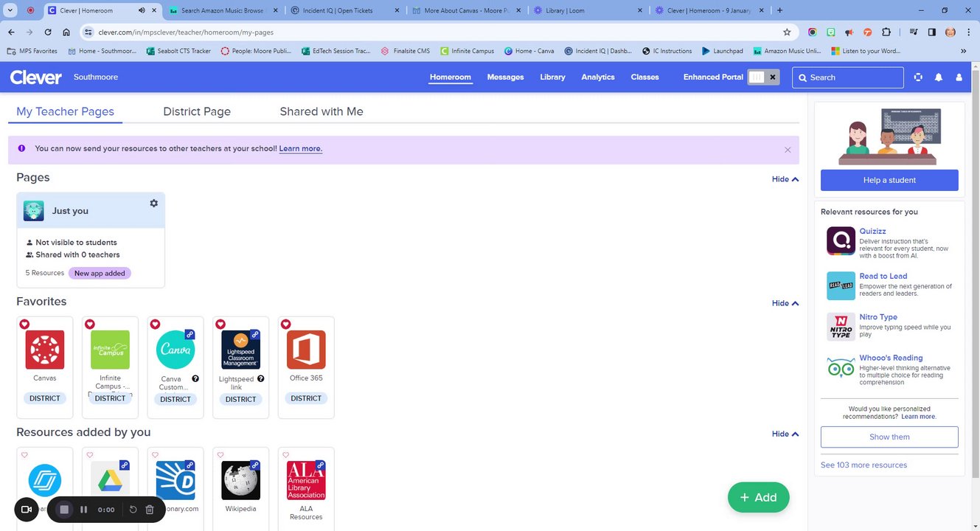Screen dimensions: 980x531
Task: Collapse the Pages section with Hide
Action: [785, 179]
